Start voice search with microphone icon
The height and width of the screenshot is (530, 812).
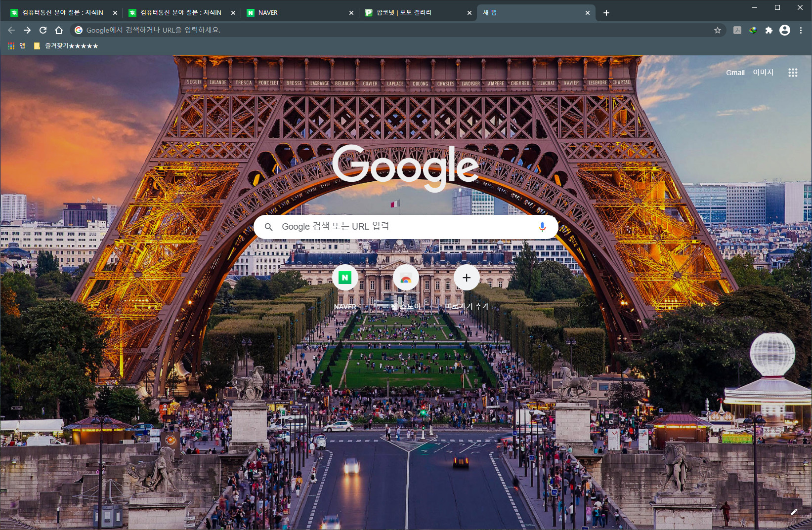pos(542,227)
